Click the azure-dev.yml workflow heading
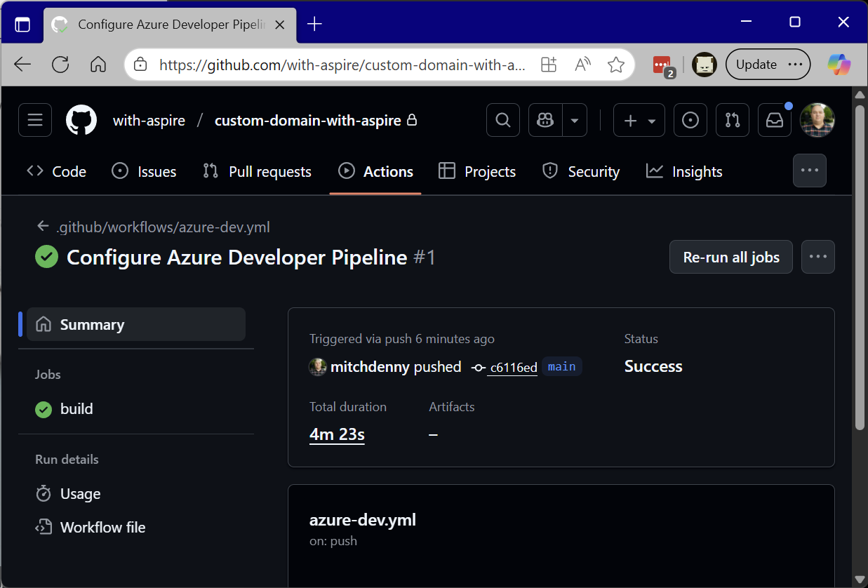The width and height of the screenshot is (868, 588). 363,520
